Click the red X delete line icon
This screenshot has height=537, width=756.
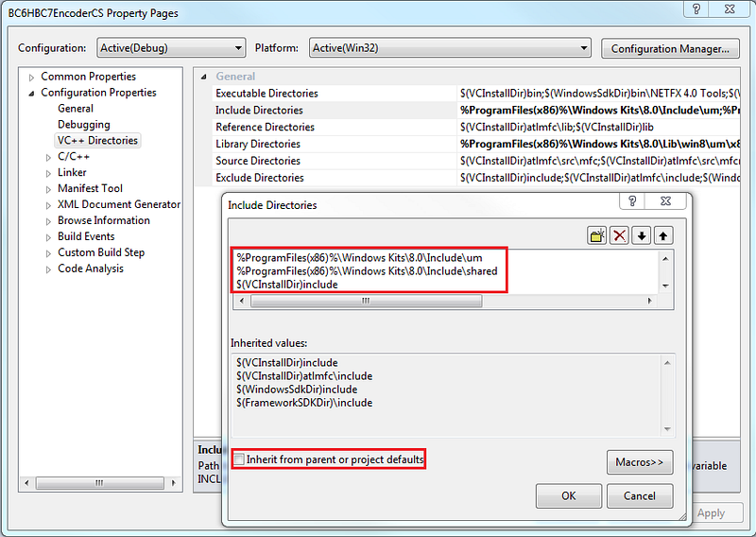[x=619, y=236]
